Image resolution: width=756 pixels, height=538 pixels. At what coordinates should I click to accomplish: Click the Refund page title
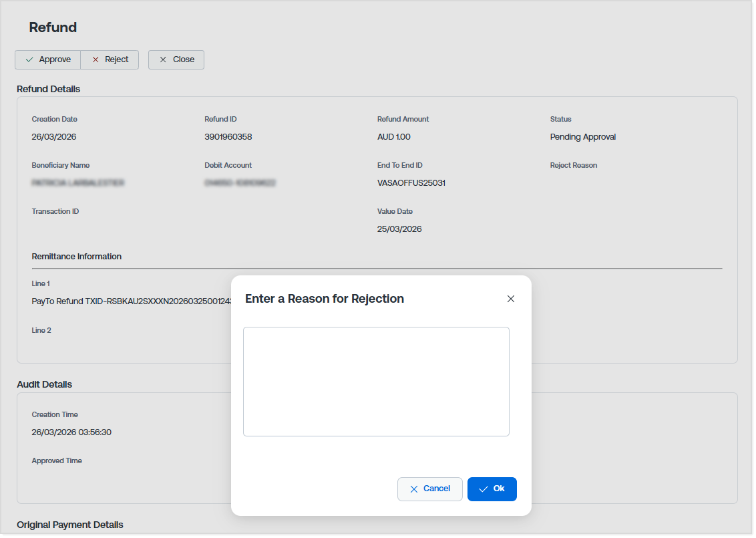click(53, 27)
